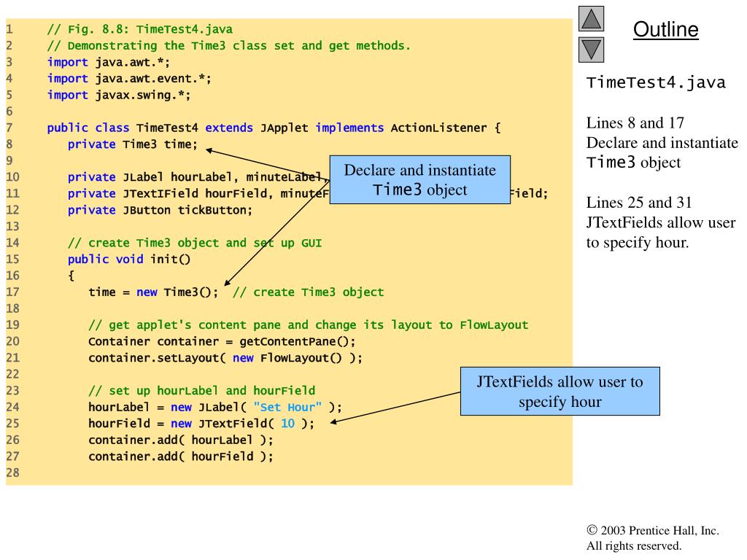Click the 'private Time3 time;' line
Screen dimensions: 747x560
click(x=132, y=144)
